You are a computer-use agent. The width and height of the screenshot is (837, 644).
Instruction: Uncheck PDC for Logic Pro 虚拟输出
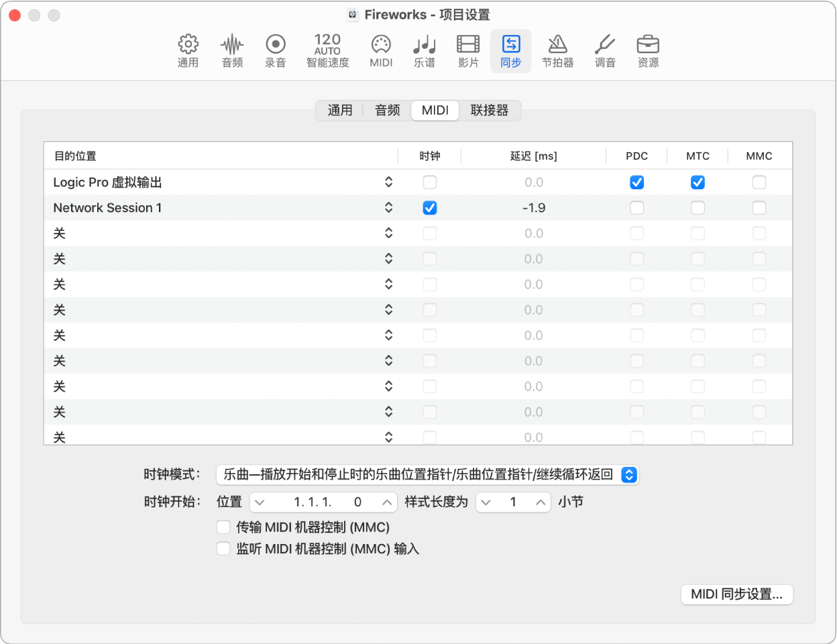[x=636, y=182]
